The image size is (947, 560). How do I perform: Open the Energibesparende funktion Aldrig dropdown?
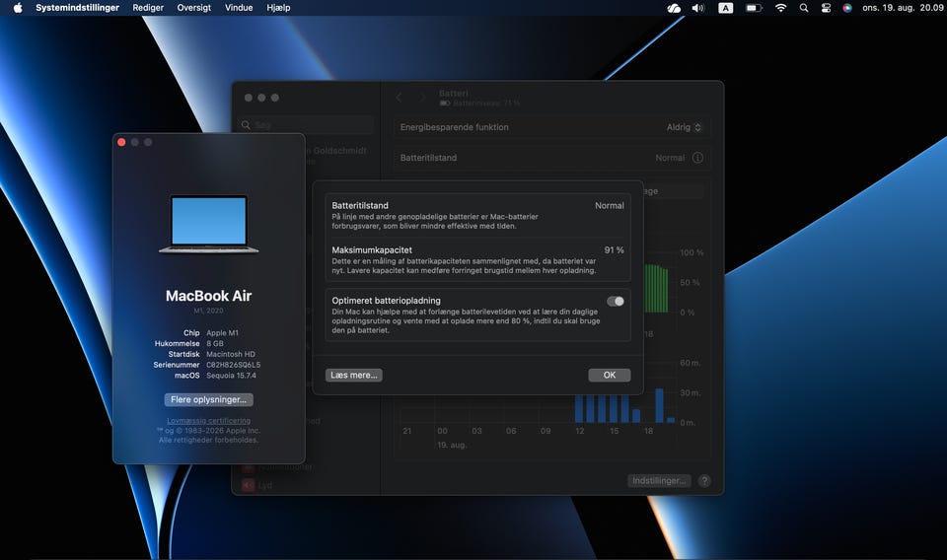click(684, 127)
